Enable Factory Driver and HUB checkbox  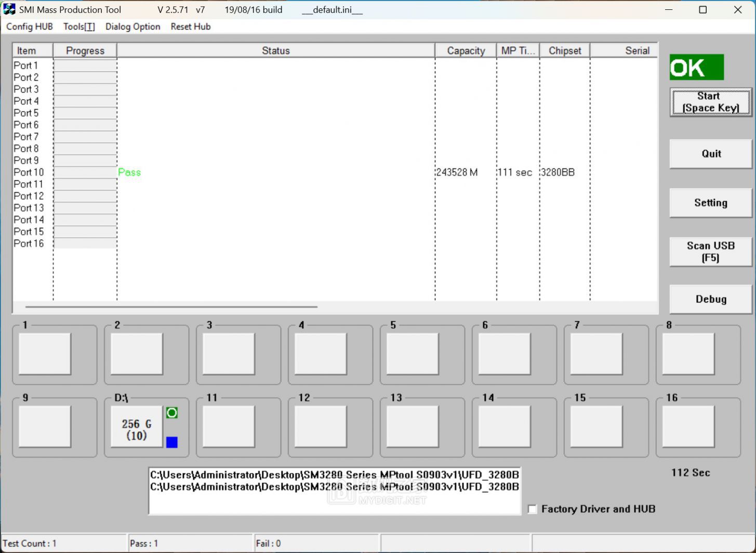533,509
